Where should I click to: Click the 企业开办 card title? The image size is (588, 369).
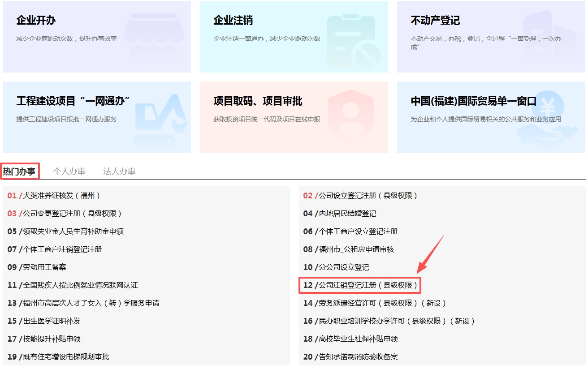[x=36, y=21]
